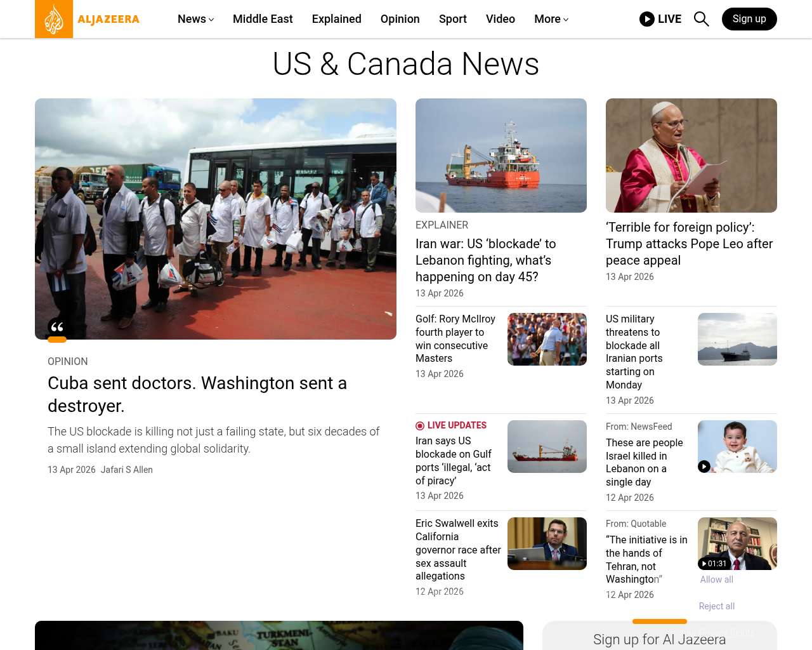Open 'The initiative is in the hands of Tehran' video

(x=646, y=560)
